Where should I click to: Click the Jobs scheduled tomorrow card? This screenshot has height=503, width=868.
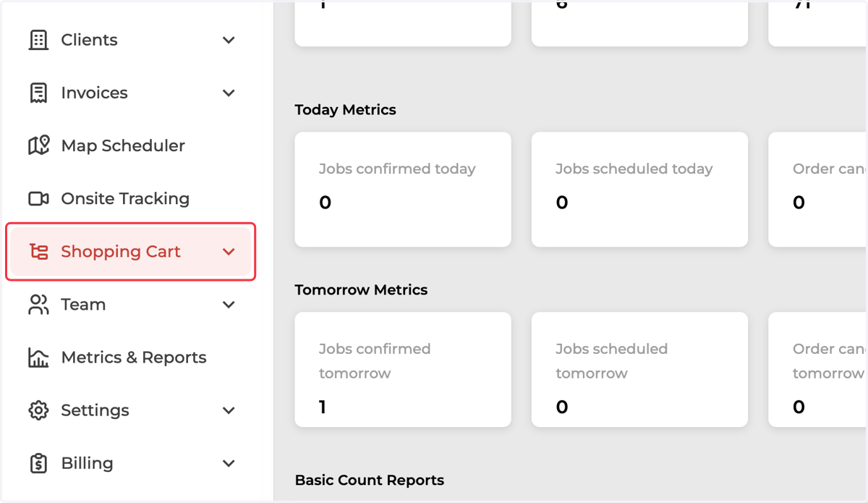(x=639, y=370)
